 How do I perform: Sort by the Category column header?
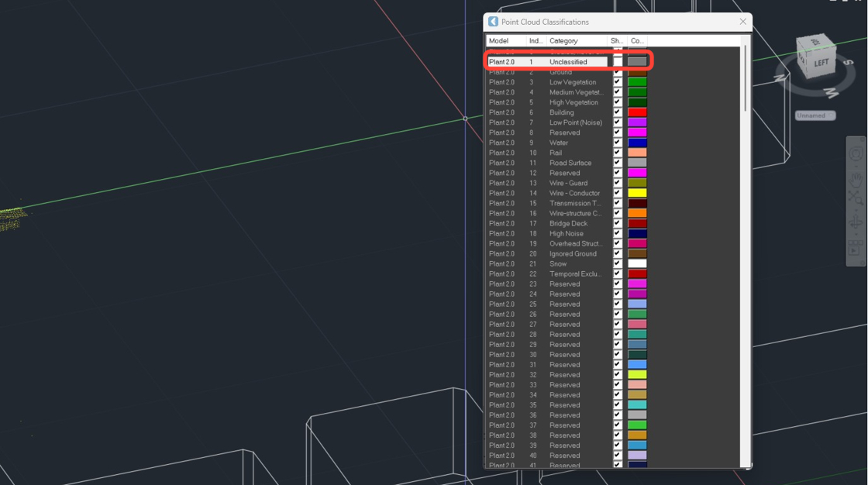577,40
